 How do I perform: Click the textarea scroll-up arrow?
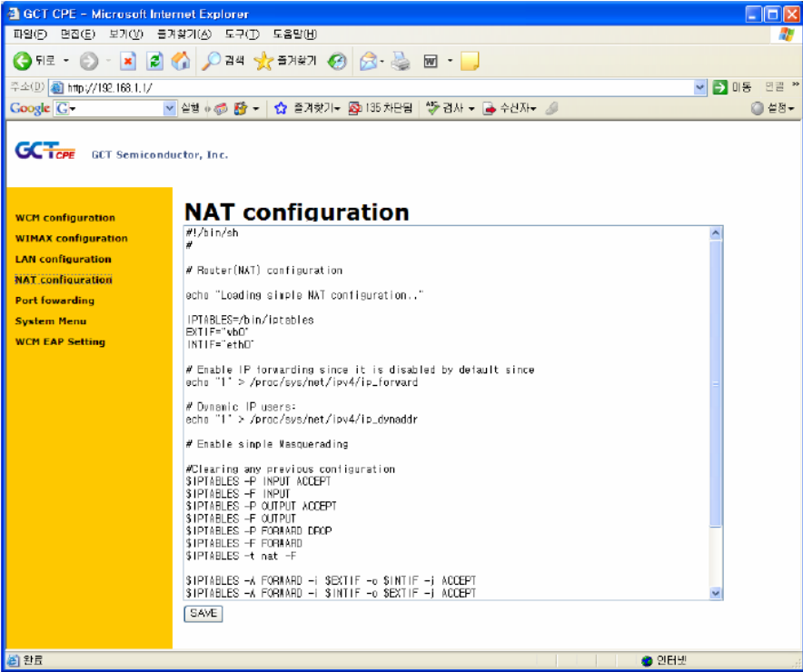point(716,233)
